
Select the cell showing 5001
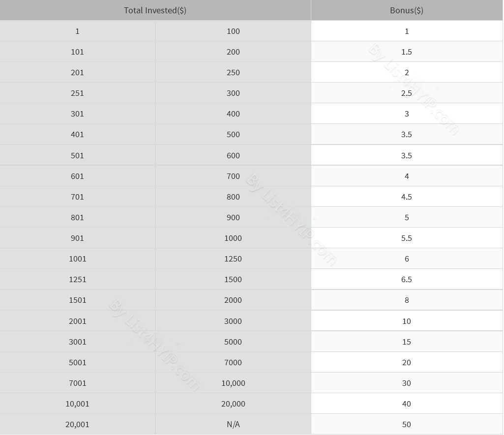78,362
